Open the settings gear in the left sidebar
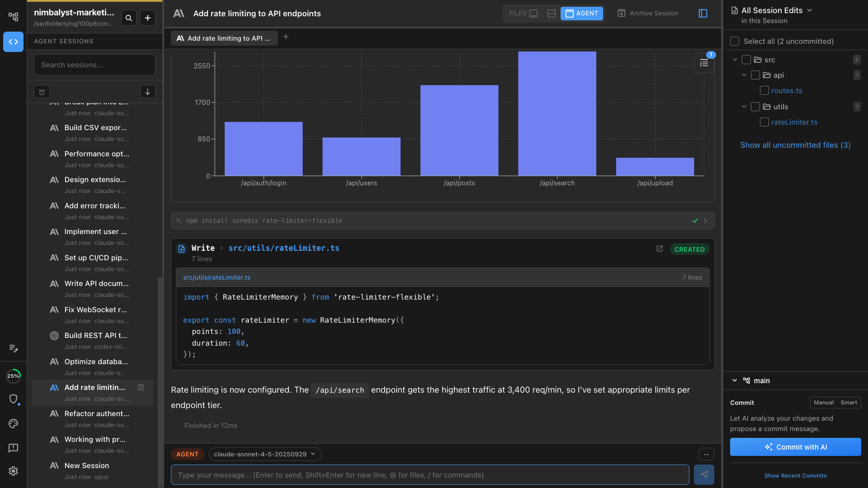This screenshot has width=868, height=488. pyautogui.click(x=13, y=471)
